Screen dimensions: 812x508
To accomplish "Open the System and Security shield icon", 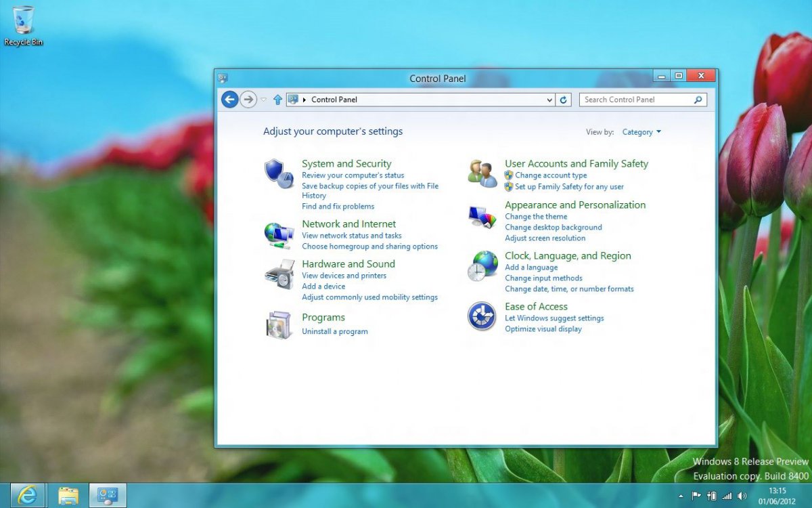I will pos(278,173).
